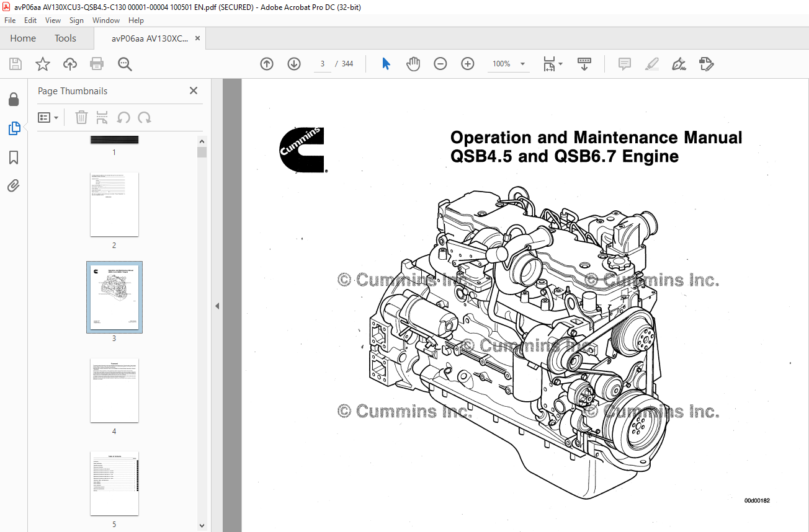
Task: Rotate pages counterclockwise in thumbnails panel
Action: click(x=123, y=117)
